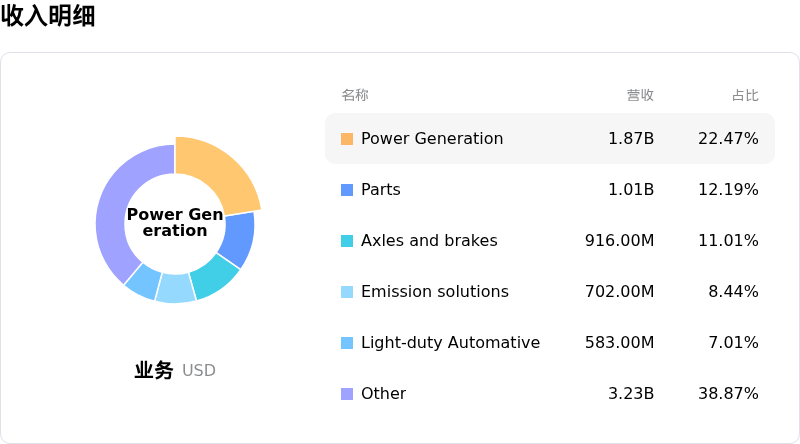The width and height of the screenshot is (800, 444).
Task: Click the cyan legend square for Axles and brakes
Action: pos(347,241)
